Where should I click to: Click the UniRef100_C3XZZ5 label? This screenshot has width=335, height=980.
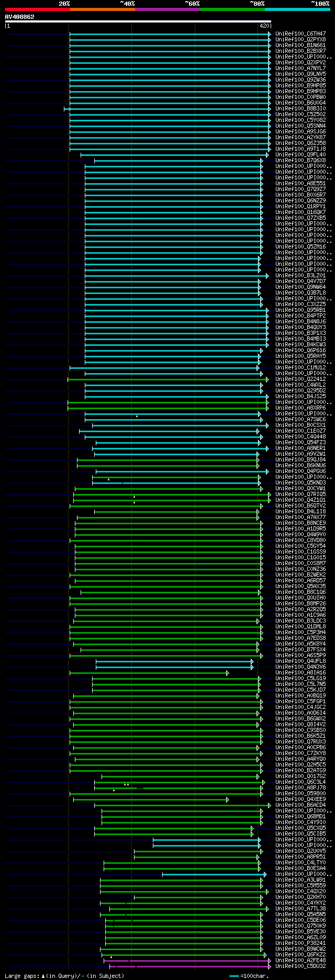[300, 305]
